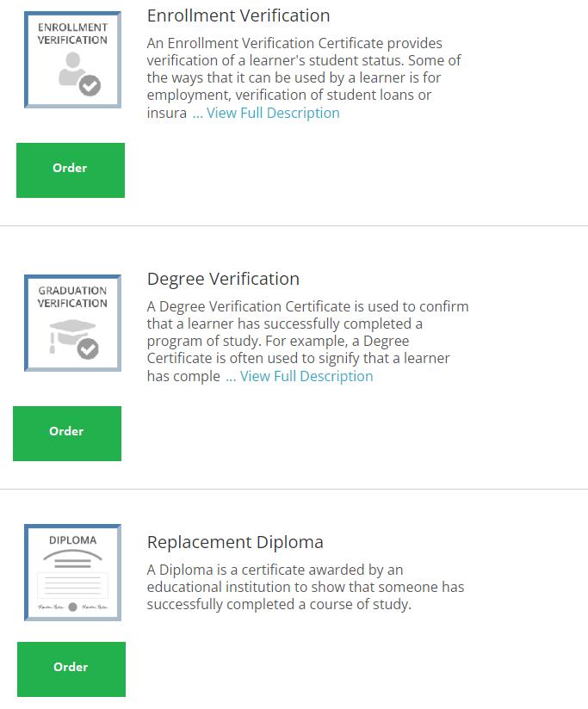Click the left signature scribble on the diploma

(51, 607)
